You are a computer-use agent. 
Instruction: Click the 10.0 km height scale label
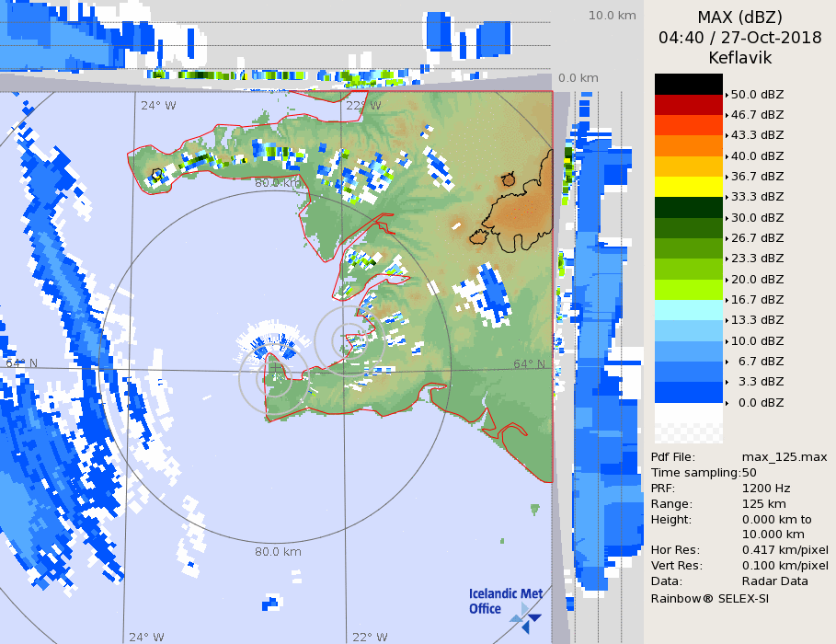612,16
